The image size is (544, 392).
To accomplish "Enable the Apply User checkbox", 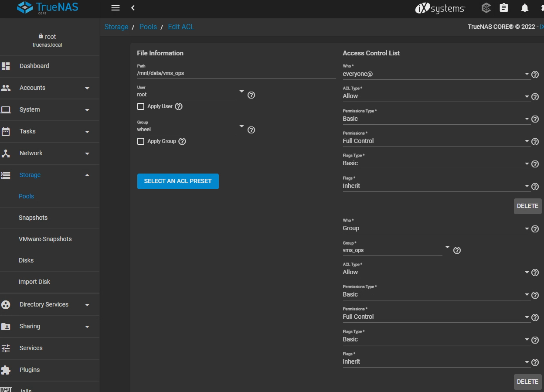I will (141, 106).
